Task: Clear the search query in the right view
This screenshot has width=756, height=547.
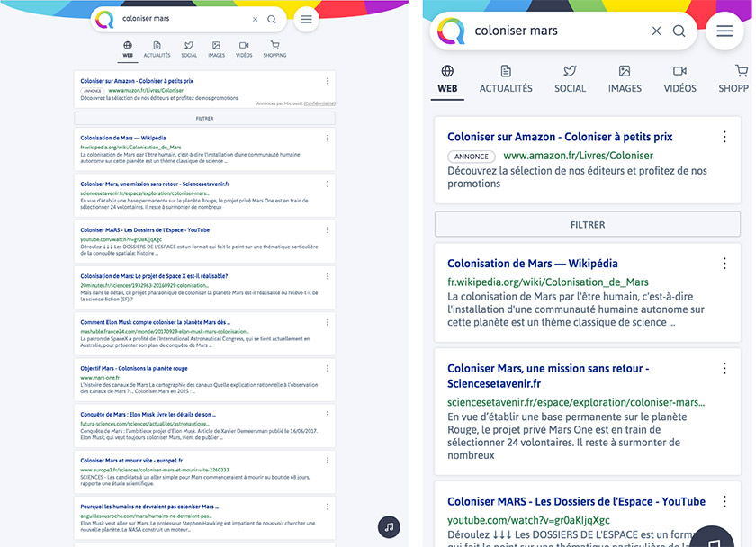Action: coord(656,31)
